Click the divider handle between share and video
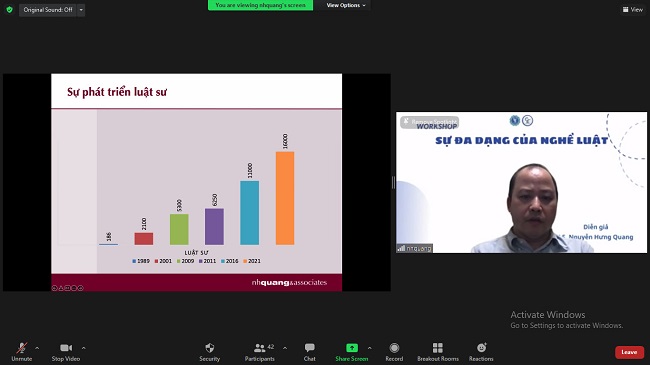Image resolution: width=650 pixels, height=365 pixels. click(x=393, y=182)
